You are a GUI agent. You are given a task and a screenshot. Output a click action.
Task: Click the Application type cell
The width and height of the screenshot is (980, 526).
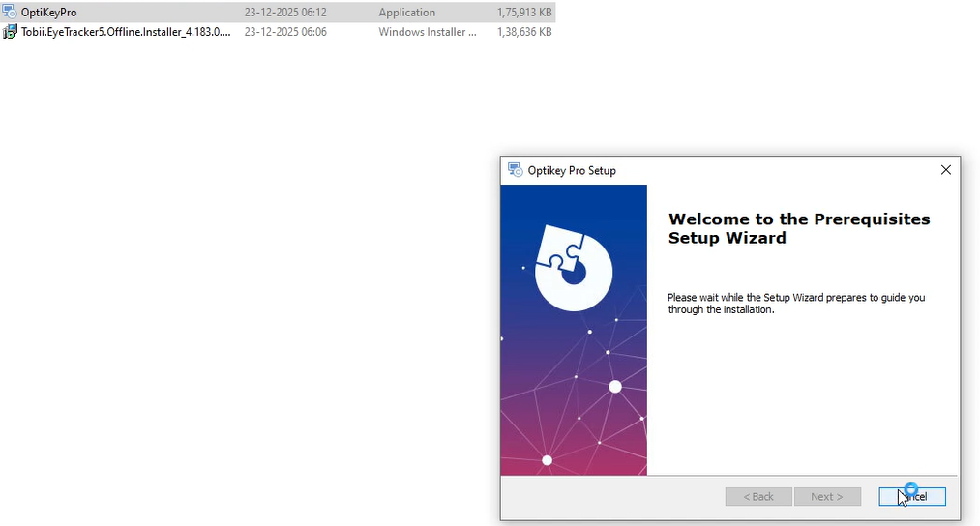coord(407,13)
